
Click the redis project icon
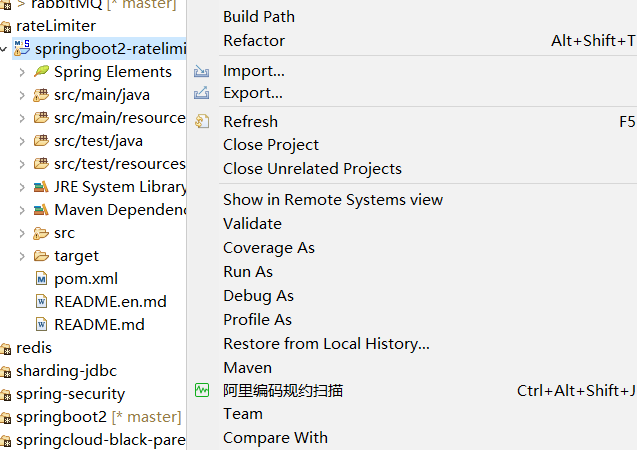[x=6, y=349]
